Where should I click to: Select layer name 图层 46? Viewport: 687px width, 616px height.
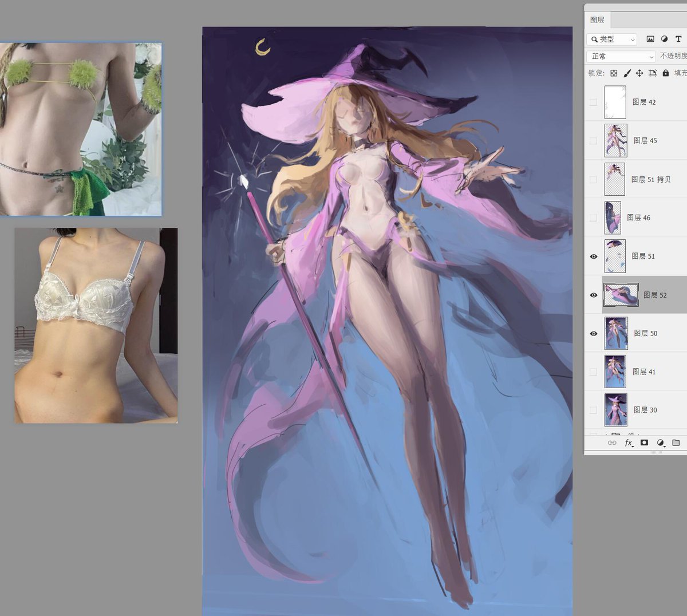point(638,218)
